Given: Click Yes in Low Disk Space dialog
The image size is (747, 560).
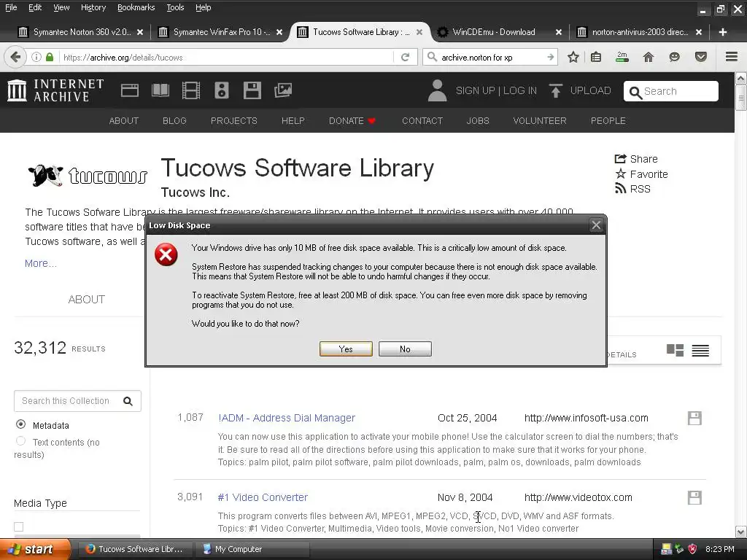Looking at the screenshot, I should pos(346,349).
